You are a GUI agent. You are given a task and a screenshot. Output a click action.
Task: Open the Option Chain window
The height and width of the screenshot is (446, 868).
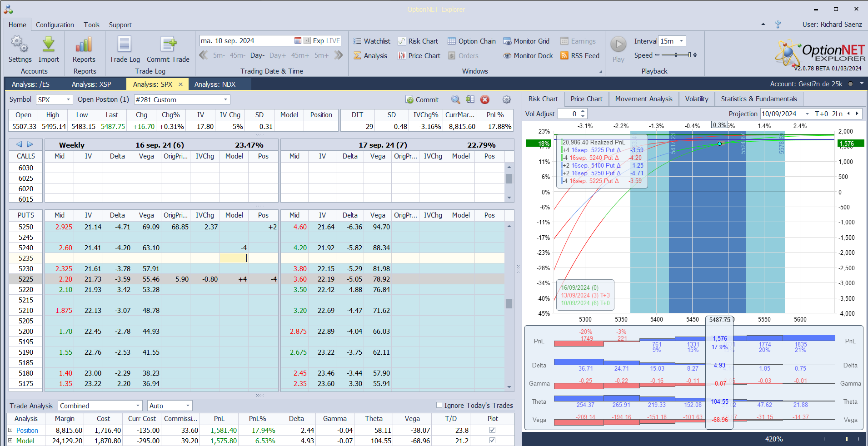coord(471,41)
